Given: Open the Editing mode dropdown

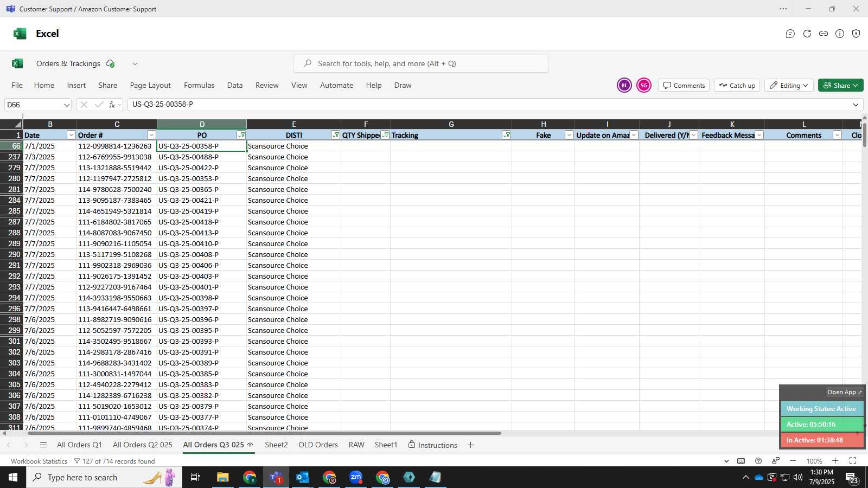Looking at the screenshot, I should coord(789,86).
